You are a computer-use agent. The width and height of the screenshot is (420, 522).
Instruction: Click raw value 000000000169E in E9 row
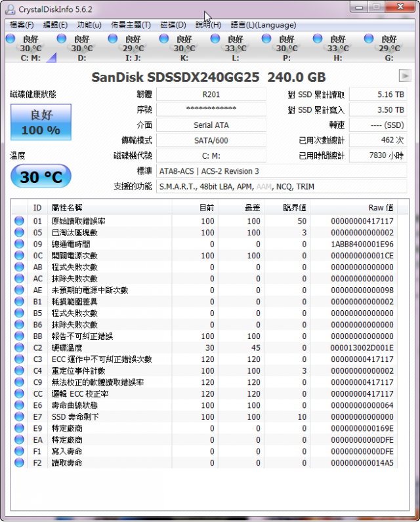point(362,428)
